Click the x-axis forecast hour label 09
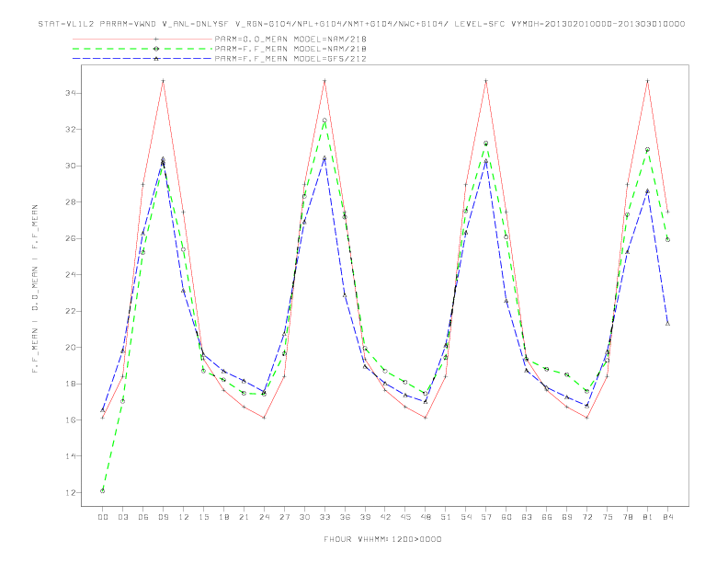Screen dimensions: 728x563 click(163, 517)
